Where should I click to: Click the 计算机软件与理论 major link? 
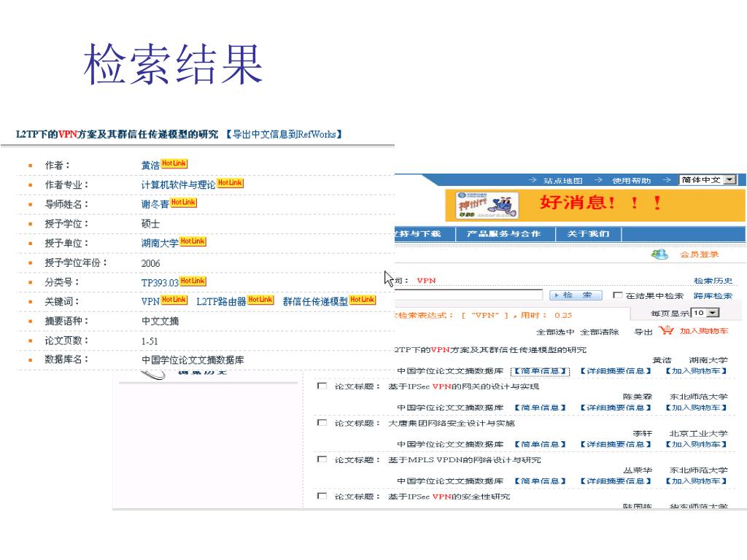click(178, 184)
